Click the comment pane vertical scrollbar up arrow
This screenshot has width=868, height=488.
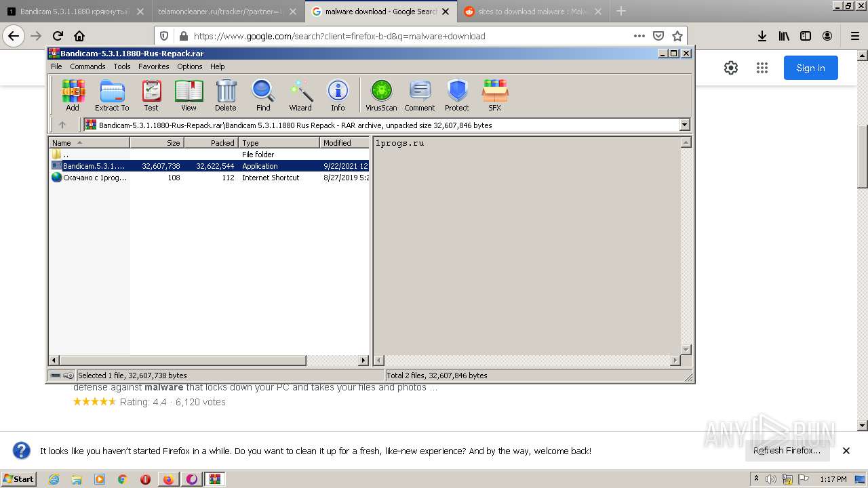coord(686,142)
